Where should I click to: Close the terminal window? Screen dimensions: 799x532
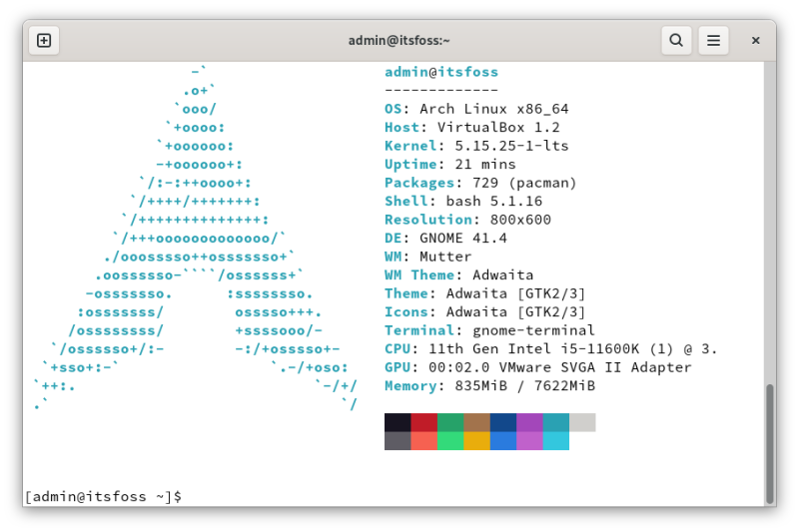756,40
